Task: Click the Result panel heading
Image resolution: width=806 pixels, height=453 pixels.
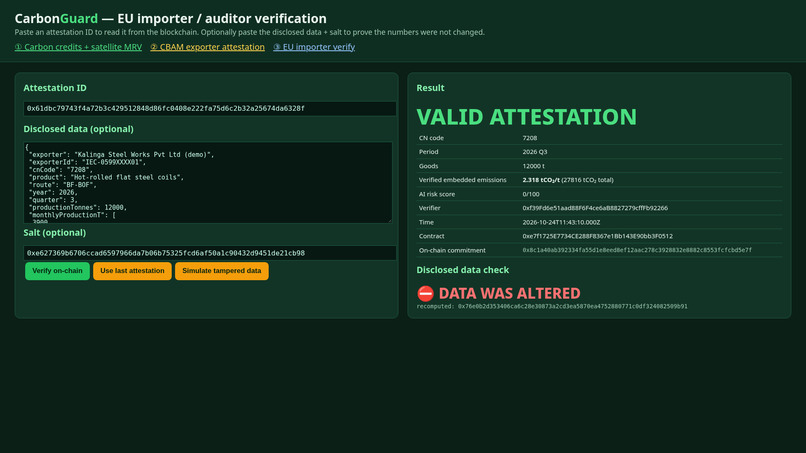Action: point(430,88)
